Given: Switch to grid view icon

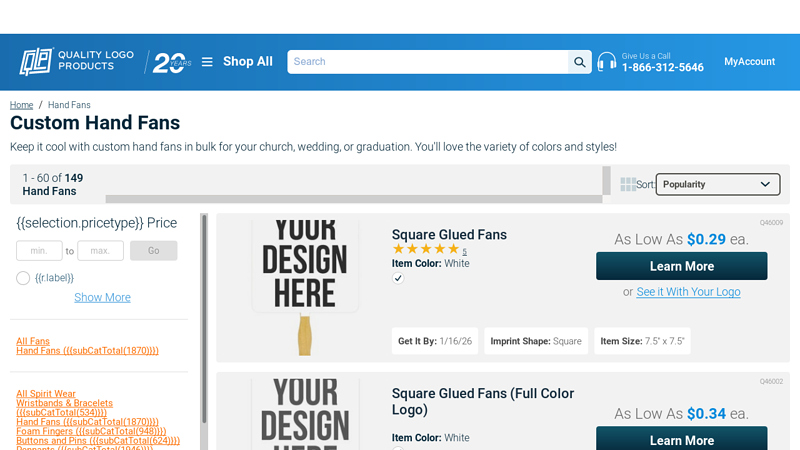Looking at the screenshot, I should (x=628, y=184).
